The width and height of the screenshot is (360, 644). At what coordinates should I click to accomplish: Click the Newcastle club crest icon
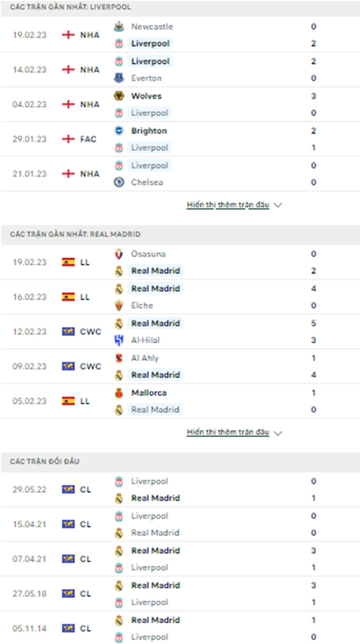pyautogui.click(x=119, y=26)
